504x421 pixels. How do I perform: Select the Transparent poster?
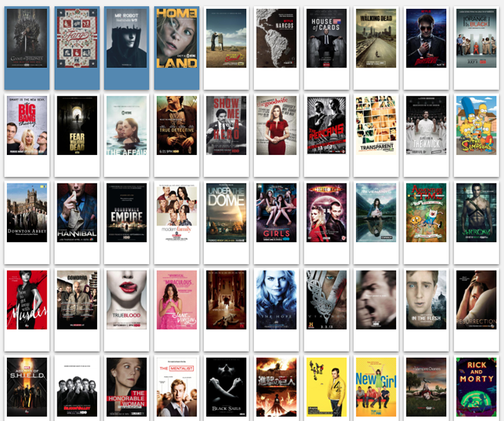click(x=376, y=125)
